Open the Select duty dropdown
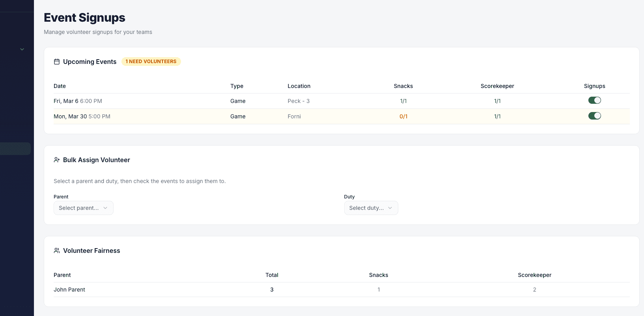Image resolution: width=644 pixels, height=316 pixels. point(371,208)
